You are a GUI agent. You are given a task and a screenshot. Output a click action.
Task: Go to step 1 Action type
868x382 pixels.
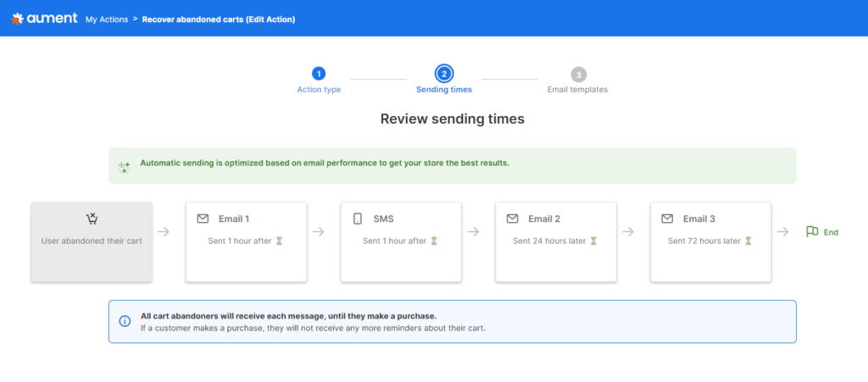tap(319, 80)
